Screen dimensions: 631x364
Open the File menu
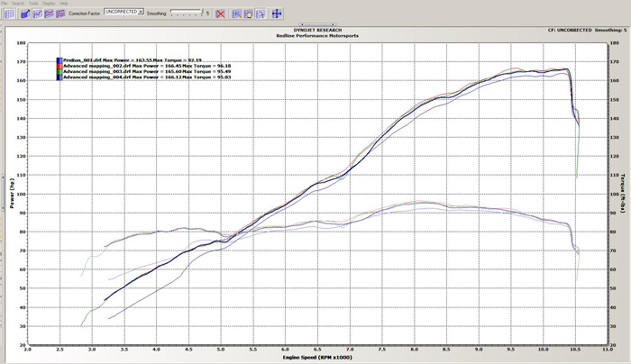tap(4, 4)
